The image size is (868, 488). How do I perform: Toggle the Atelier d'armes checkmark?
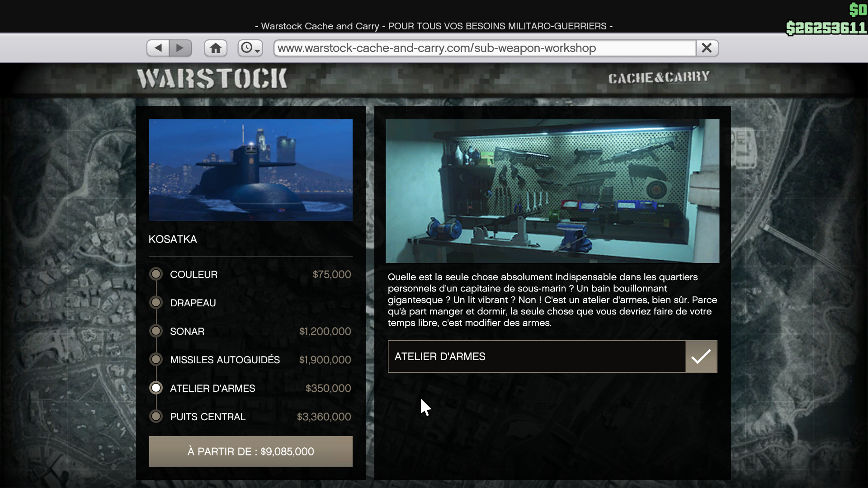pos(701,357)
